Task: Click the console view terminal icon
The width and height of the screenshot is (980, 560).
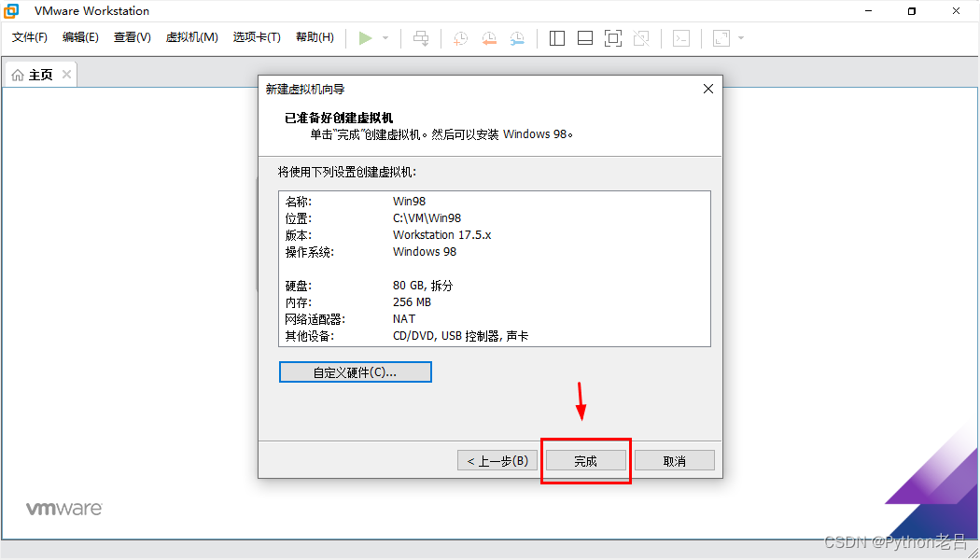Action: click(680, 38)
